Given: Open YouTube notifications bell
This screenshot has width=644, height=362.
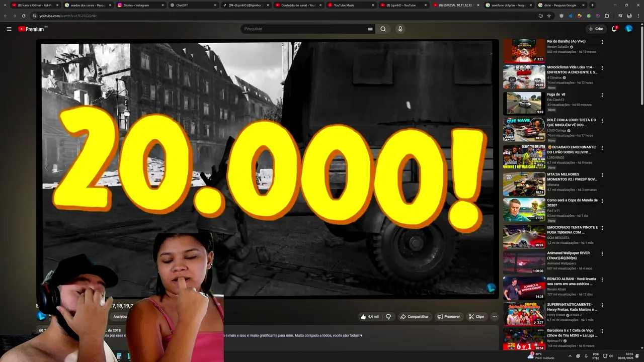Looking at the screenshot, I should (614, 29).
